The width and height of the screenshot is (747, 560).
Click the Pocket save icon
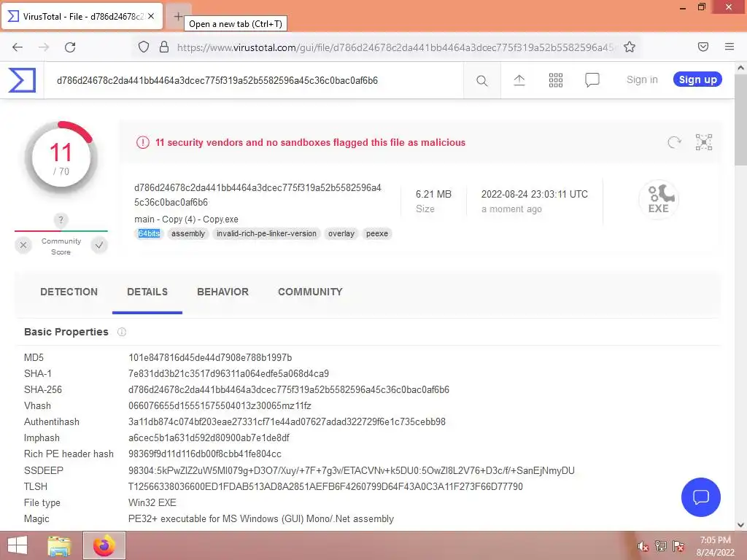click(x=703, y=47)
